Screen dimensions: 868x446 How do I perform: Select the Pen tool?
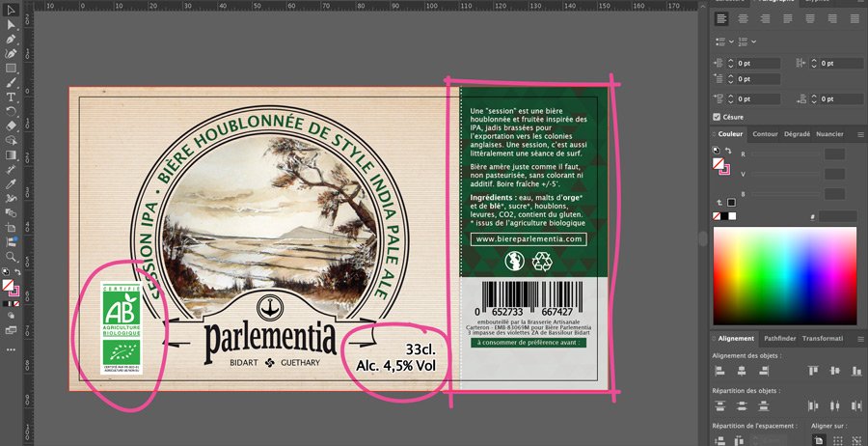pyautogui.click(x=11, y=40)
